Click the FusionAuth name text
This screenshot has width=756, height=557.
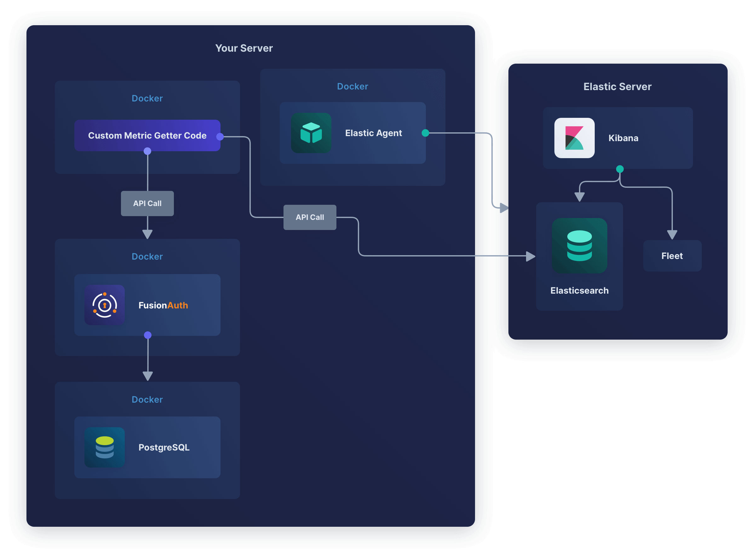163,305
